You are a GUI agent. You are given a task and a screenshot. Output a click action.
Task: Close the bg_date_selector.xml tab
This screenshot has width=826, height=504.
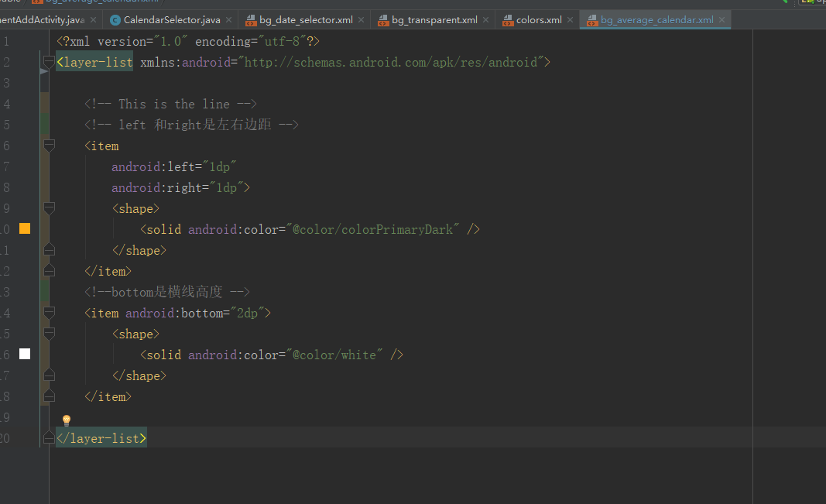(361, 20)
